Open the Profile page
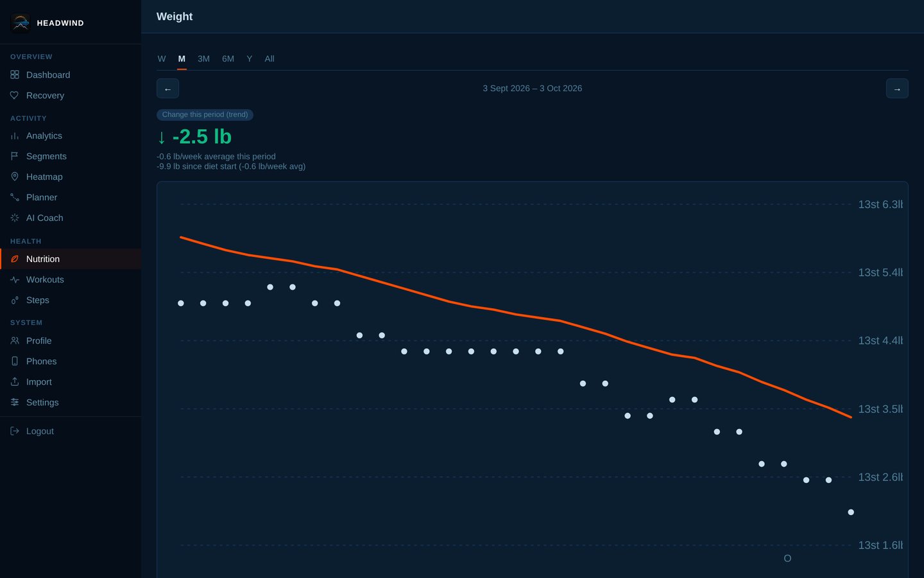 point(71,341)
